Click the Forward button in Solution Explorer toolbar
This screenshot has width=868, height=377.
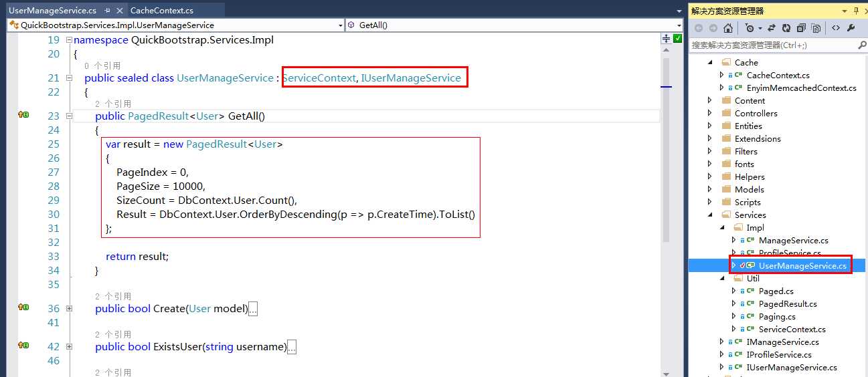click(x=713, y=28)
